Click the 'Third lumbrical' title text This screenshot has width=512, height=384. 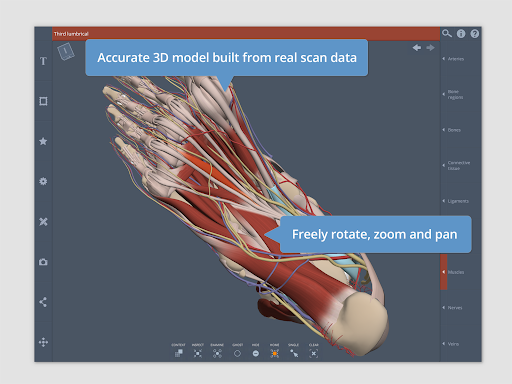click(71, 34)
